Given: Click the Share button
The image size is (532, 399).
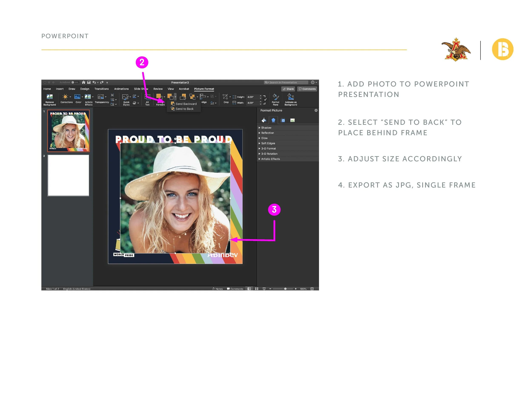Looking at the screenshot, I should click(288, 89).
